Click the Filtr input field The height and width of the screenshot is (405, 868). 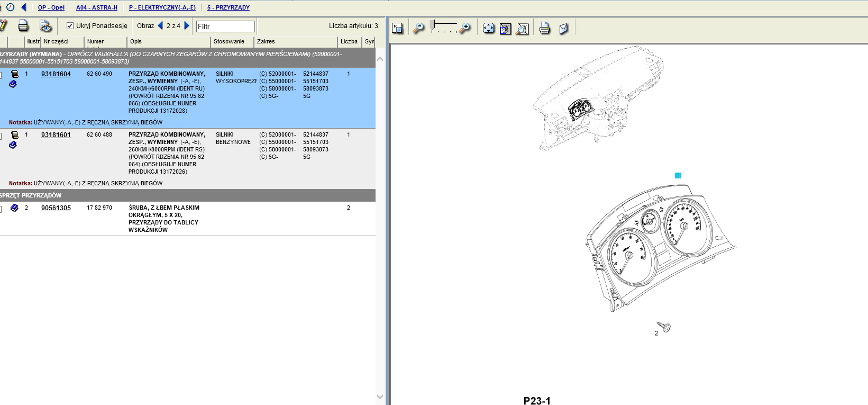[x=225, y=26]
